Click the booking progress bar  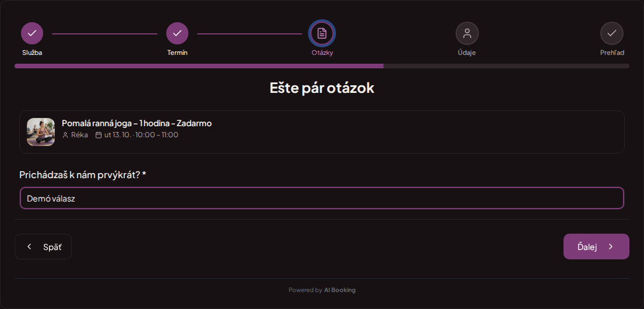[x=322, y=66]
